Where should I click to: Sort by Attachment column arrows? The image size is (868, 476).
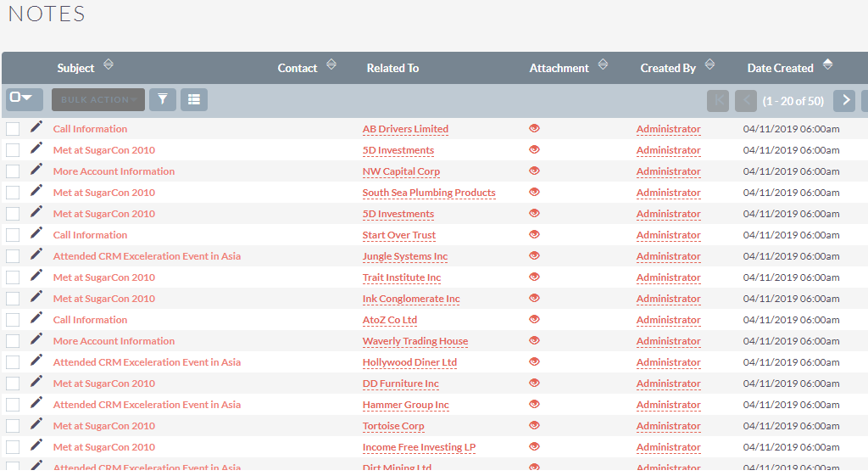click(603, 65)
